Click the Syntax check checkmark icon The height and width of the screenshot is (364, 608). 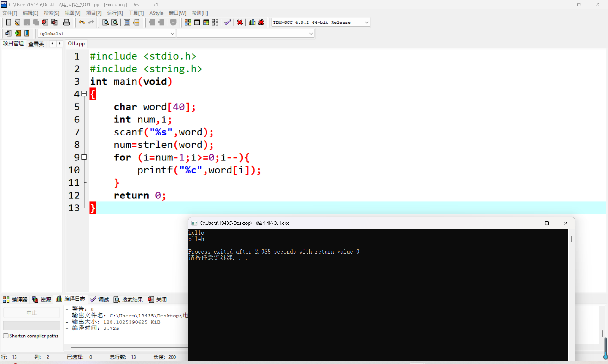227,22
